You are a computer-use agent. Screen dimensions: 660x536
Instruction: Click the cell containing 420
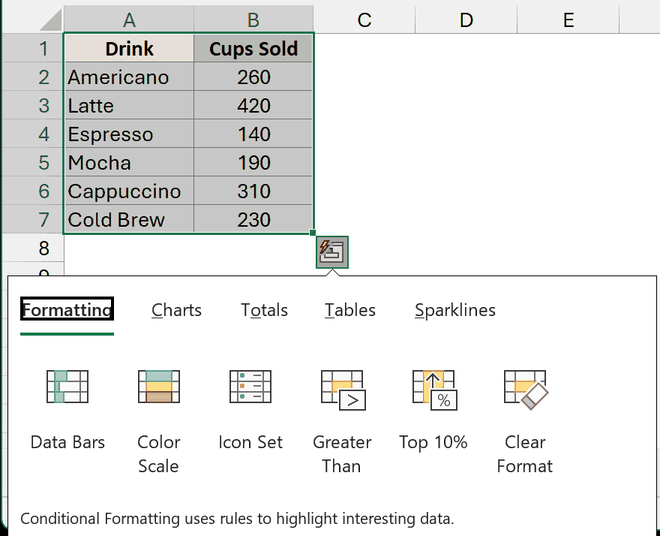point(253,105)
